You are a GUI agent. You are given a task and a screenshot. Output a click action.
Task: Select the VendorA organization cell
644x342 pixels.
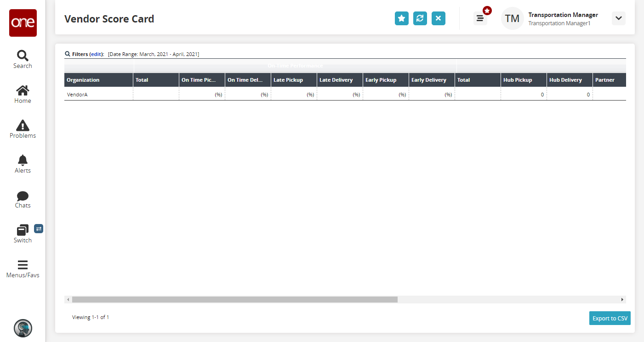[99, 95]
